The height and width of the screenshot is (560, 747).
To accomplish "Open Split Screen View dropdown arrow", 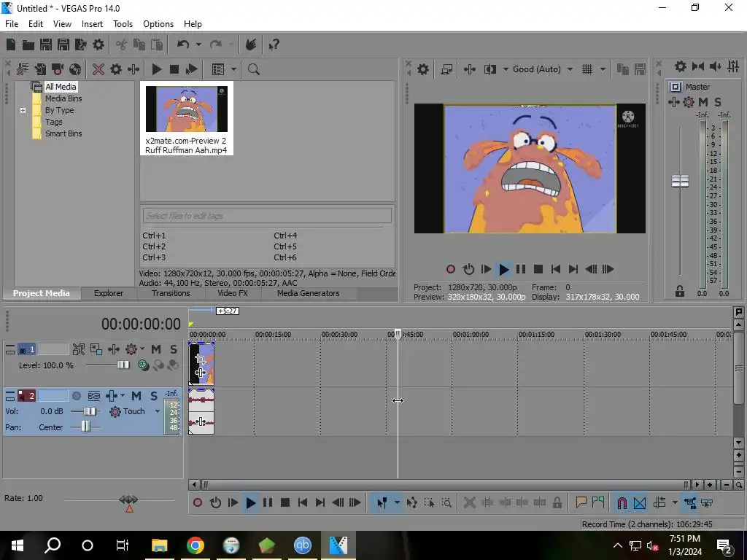I will (505, 69).
